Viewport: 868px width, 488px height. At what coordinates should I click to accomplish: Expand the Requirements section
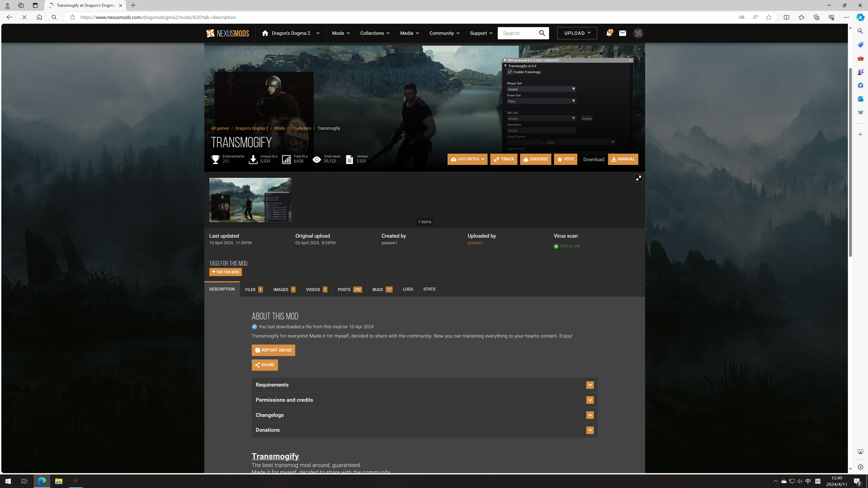pos(424,385)
